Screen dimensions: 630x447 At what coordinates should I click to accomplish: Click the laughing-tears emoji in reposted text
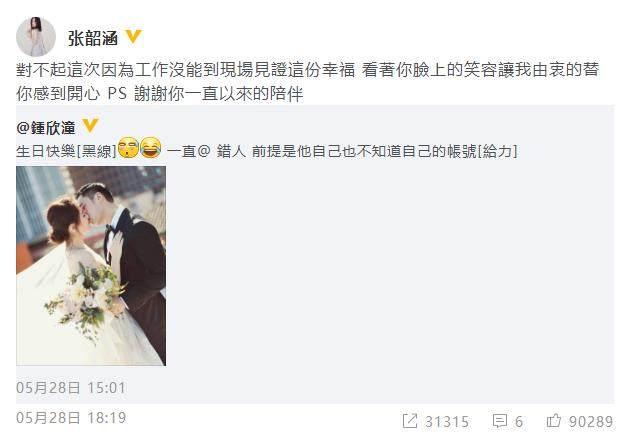click(x=151, y=148)
